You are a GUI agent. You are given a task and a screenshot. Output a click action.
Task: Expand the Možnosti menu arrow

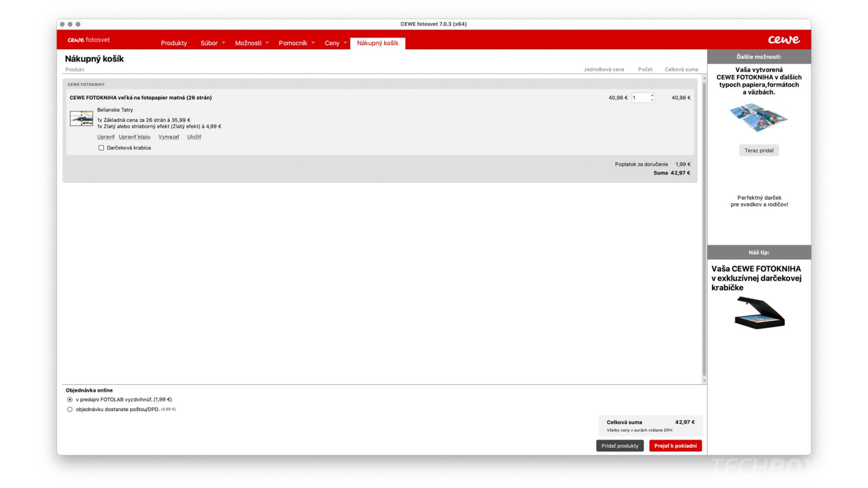coord(267,43)
